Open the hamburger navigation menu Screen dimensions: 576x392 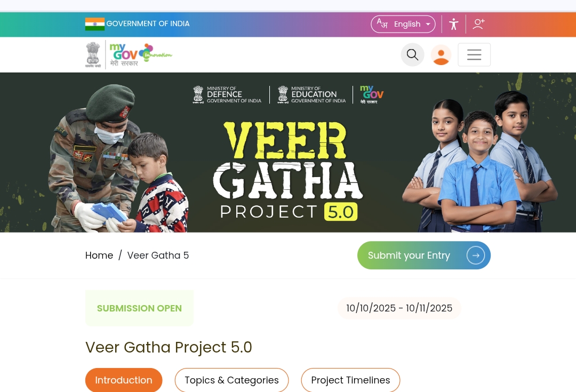click(x=474, y=55)
